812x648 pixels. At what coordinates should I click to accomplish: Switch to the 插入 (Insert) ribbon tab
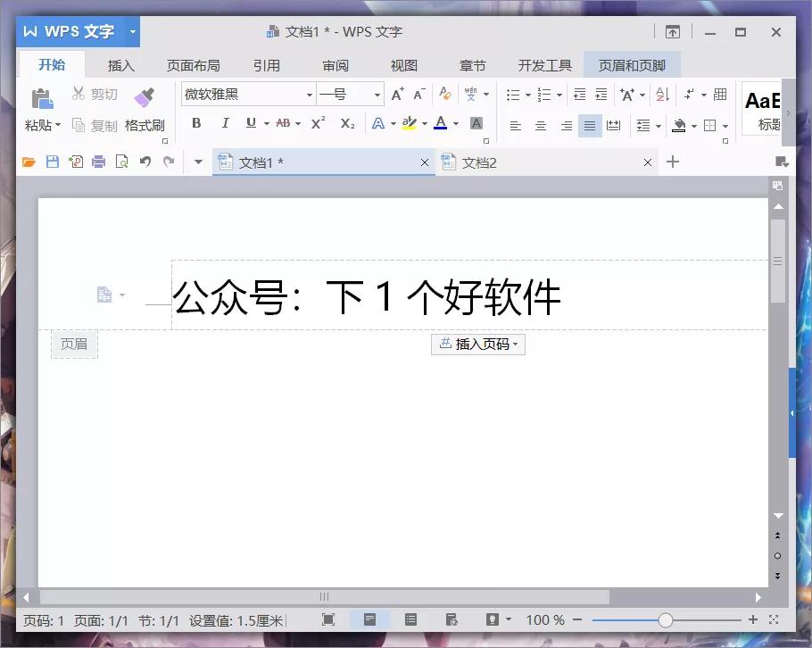[120, 64]
